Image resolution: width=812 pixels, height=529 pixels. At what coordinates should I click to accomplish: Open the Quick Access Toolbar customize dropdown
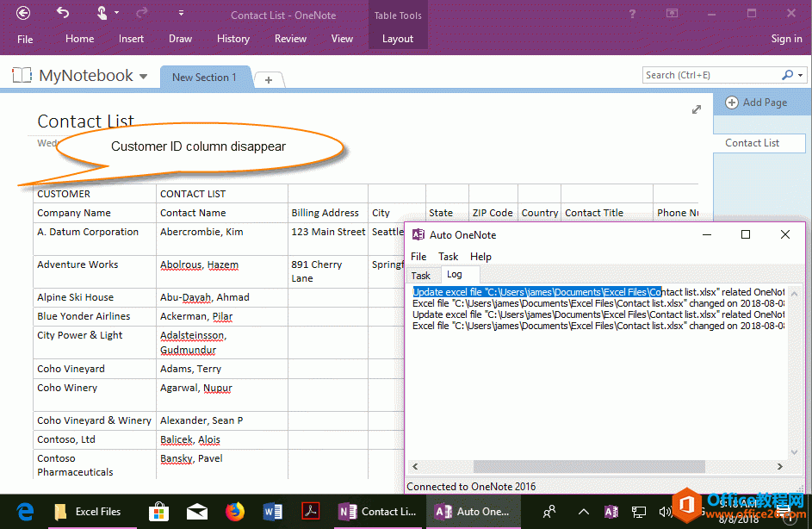pos(182,14)
